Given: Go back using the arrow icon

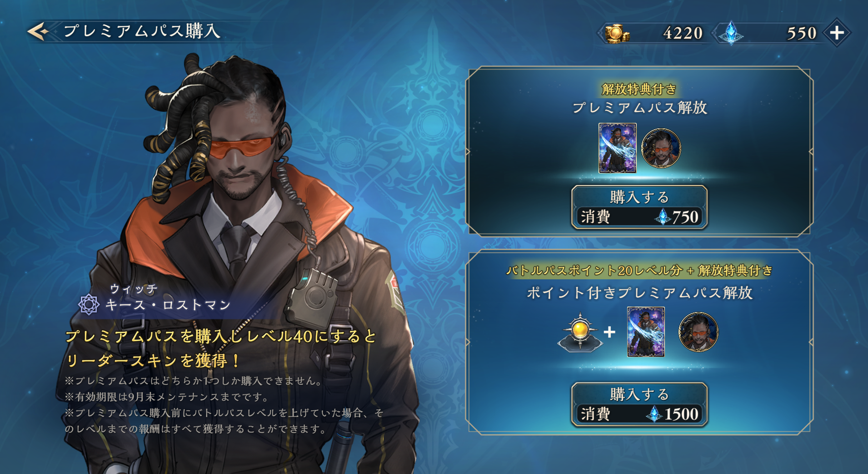Looking at the screenshot, I should (x=38, y=31).
